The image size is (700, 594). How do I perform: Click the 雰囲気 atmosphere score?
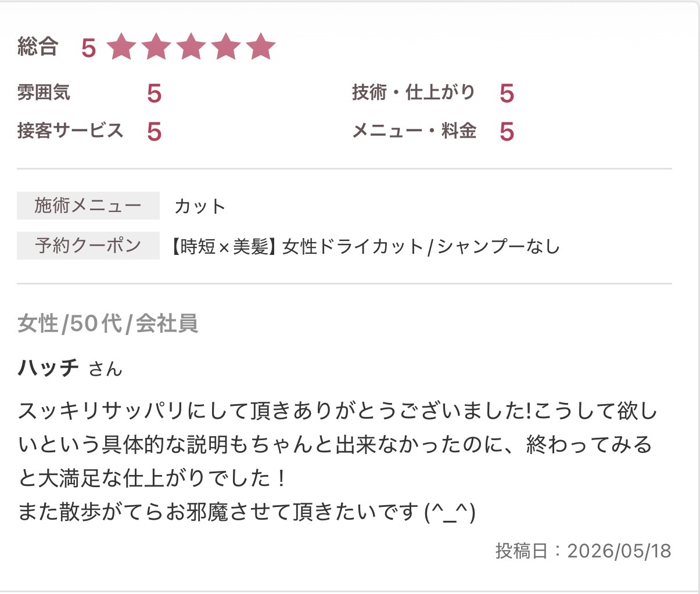pos(154,93)
